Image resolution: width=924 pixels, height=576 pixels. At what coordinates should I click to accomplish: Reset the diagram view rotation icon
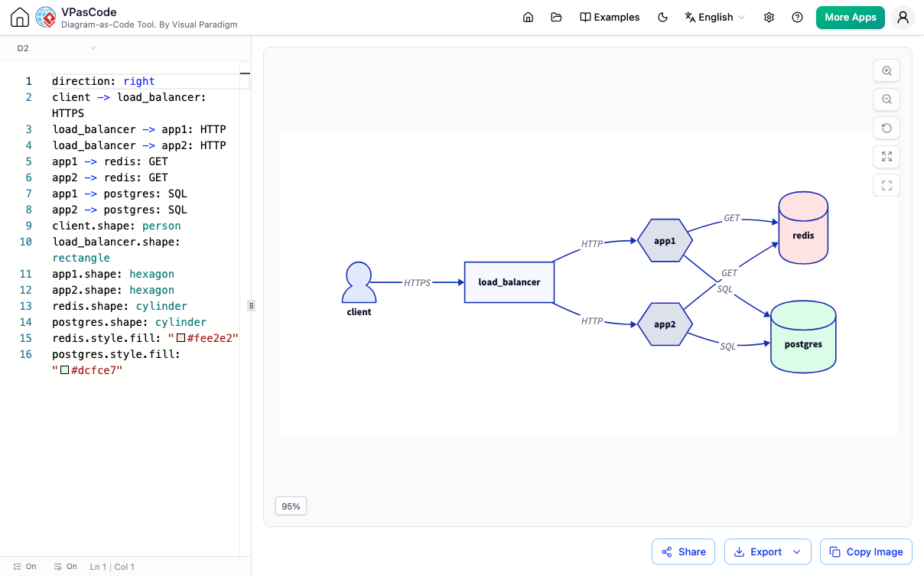click(887, 128)
